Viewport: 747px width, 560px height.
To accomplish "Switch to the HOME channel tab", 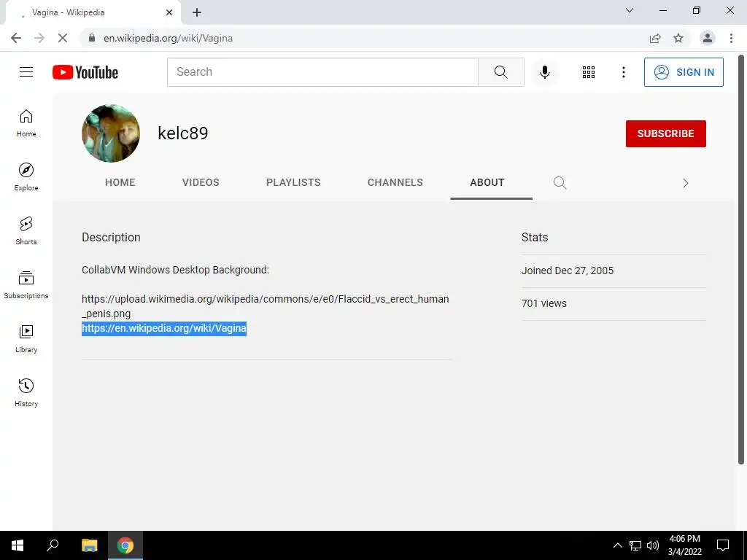I will coord(120,182).
